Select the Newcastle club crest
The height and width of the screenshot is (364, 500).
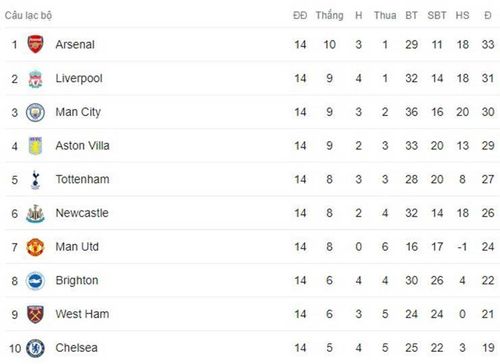(x=35, y=213)
